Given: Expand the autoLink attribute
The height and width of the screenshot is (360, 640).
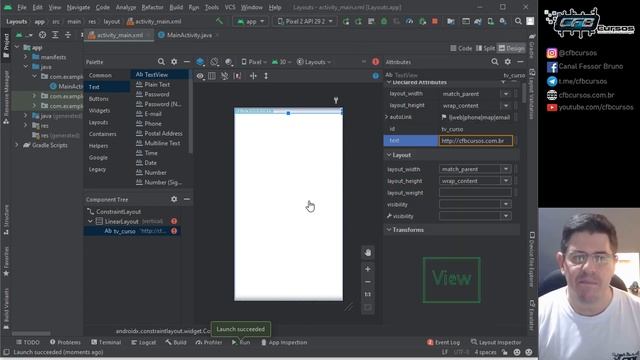Looking at the screenshot, I should point(387,117).
